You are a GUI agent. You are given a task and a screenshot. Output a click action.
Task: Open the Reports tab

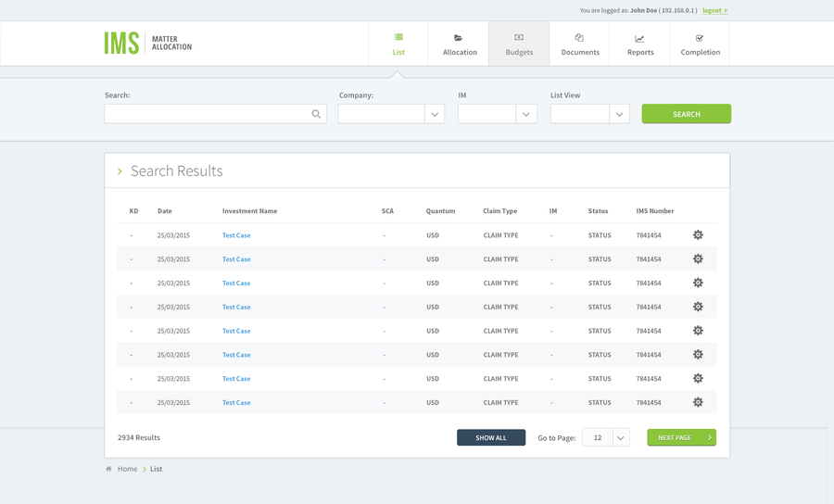click(639, 44)
